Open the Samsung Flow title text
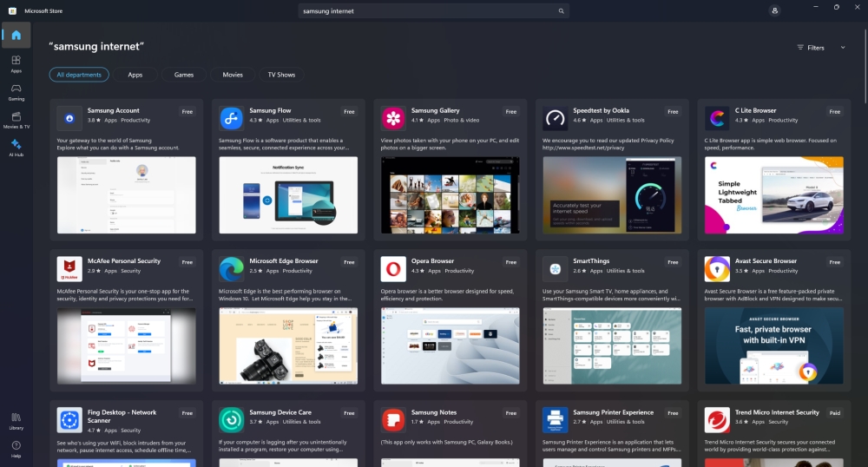 pyautogui.click(x=270, y=110)
